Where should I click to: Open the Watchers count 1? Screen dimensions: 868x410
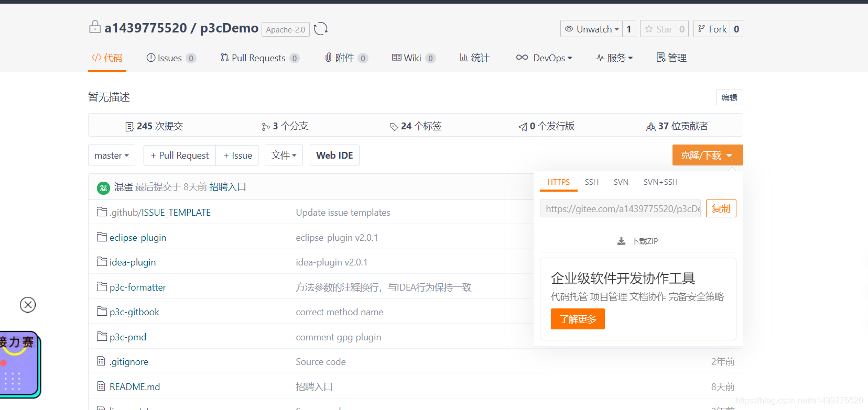pyautogui.click(x=629, y=29)
